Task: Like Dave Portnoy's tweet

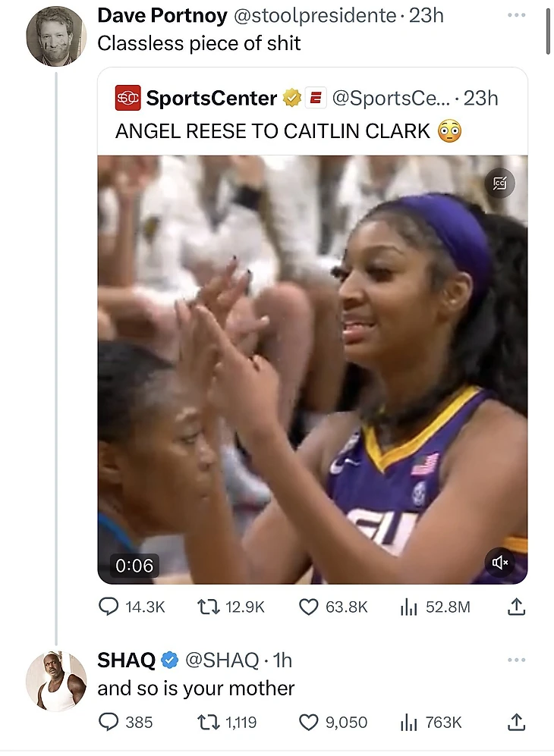Action: point(308,607)
